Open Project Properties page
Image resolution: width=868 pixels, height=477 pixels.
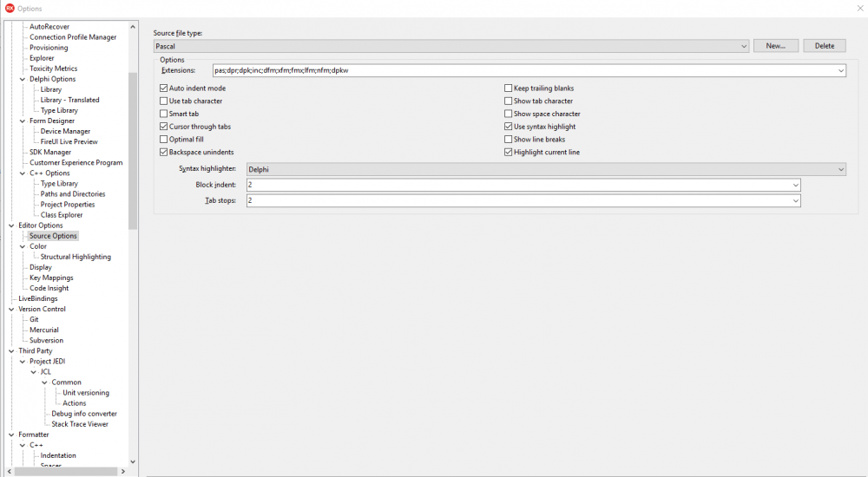click(68, 205)
